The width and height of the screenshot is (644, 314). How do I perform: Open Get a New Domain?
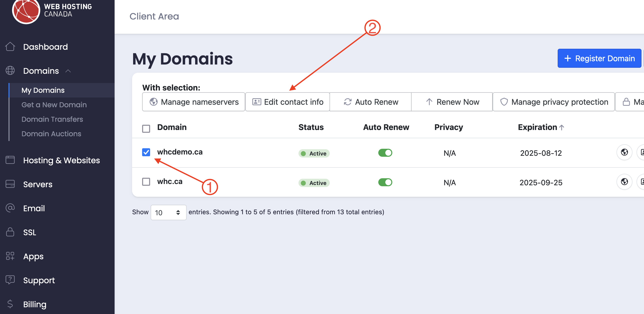[54, 105]
